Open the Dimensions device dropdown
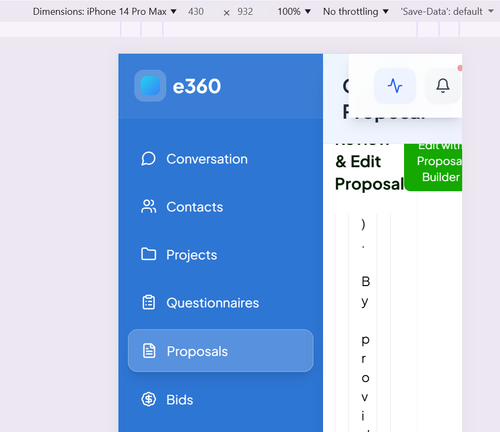Image resolution: width=500 pixels, height=432 pixels. (105, 12)
